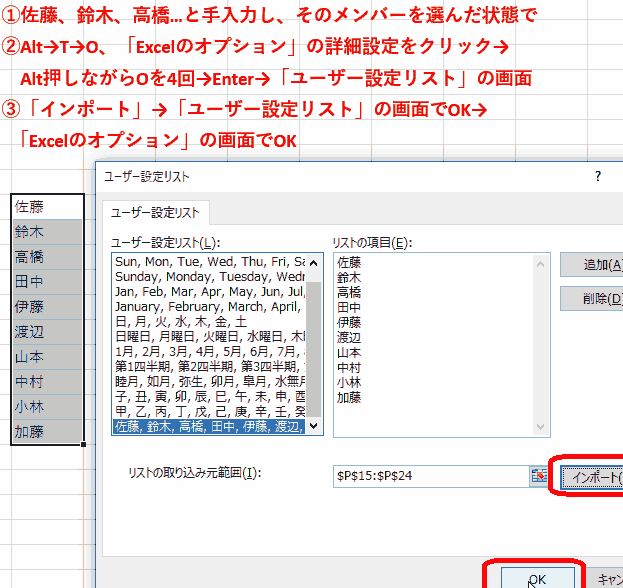The width and height of the screenshot is (623, 588).
Task: Click 田中 in the リストの項目 box
Action: 349,308
